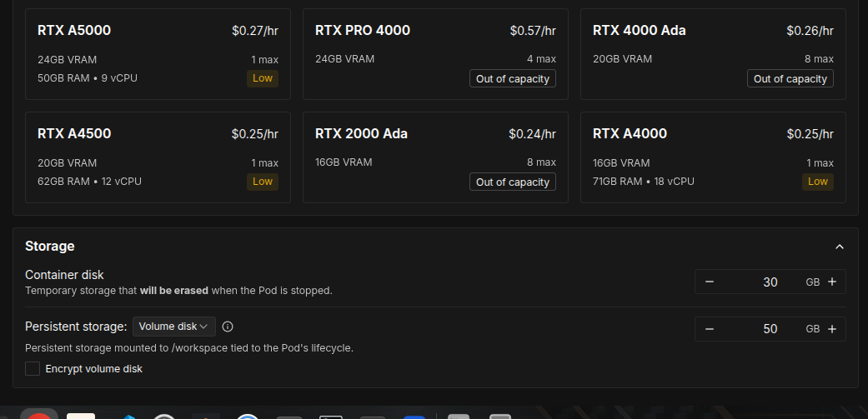
Task: Click the Low badge on RTX A4000
Action: pos(818,182)
